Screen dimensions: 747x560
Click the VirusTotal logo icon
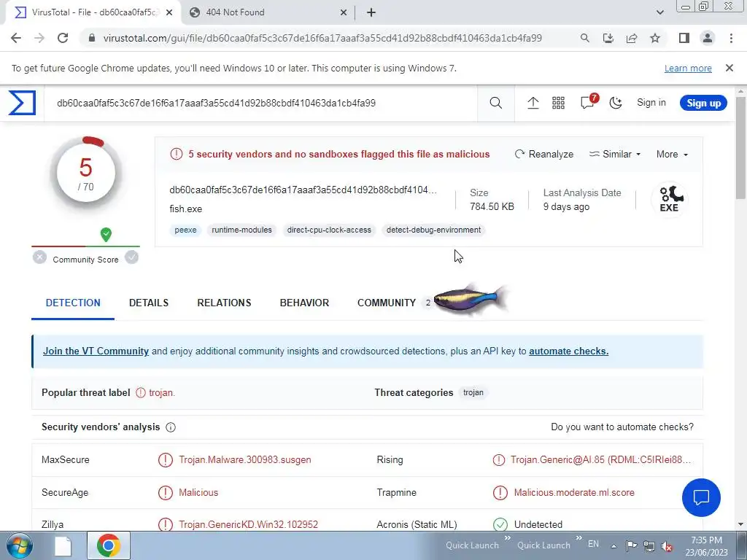(22, 103)
